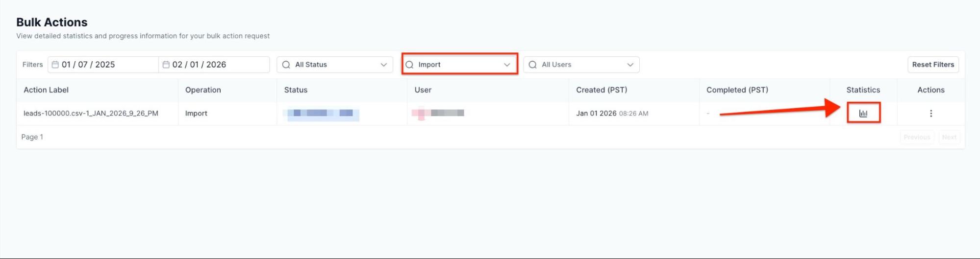980x259 pixels.
Task: Open the three-dot actions menu
Action: pyautogui.click(x=930, y=113)
